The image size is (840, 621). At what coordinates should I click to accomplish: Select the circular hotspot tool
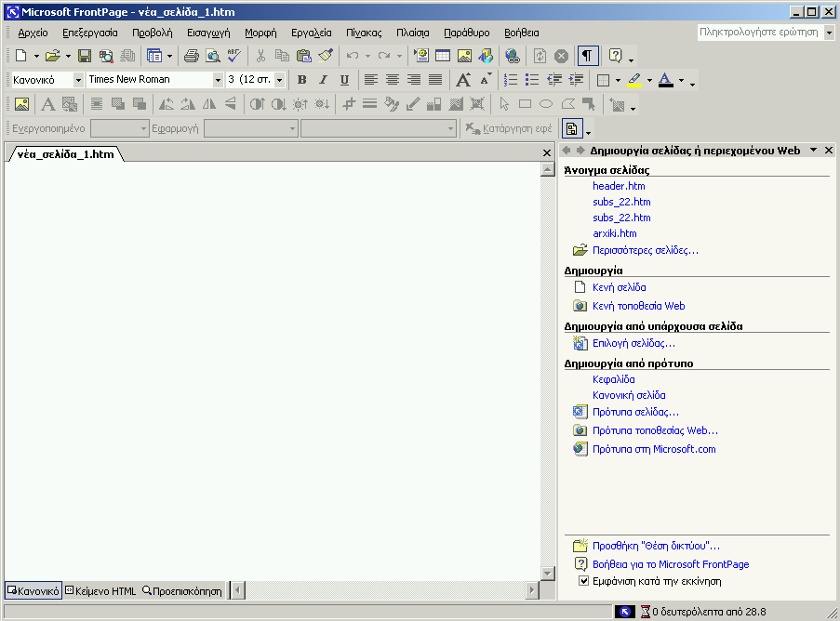point(546,104)
